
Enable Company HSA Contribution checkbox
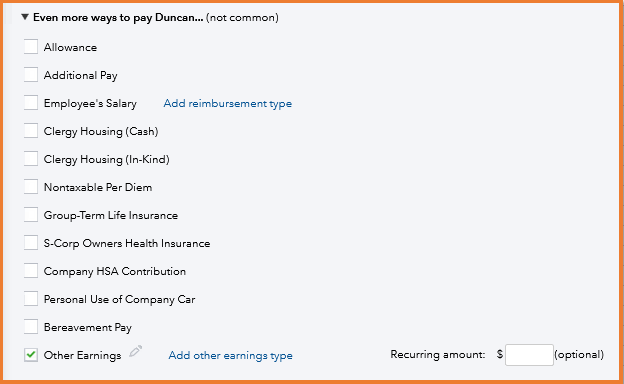coord(31,271)
